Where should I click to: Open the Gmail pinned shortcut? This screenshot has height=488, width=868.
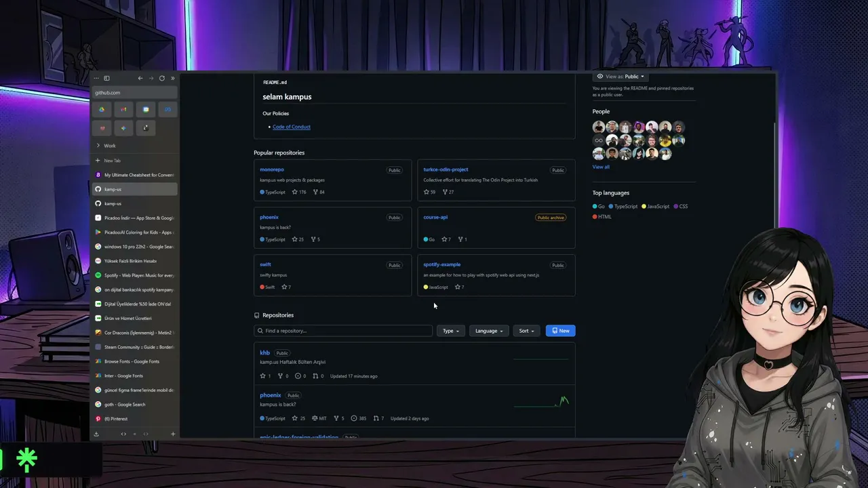tap(123, 109)
